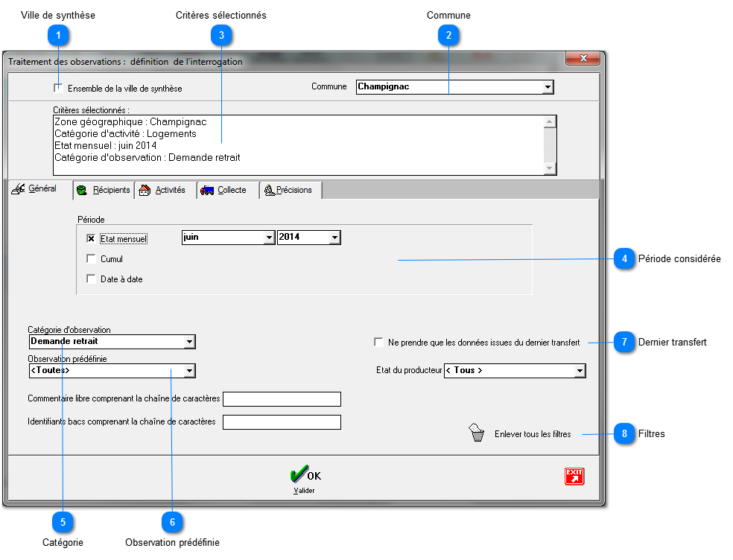Image resolution: width=733 pixels, height=560 pixels.
Task: Click the red EXIT icon
Action: click(574, 477)
